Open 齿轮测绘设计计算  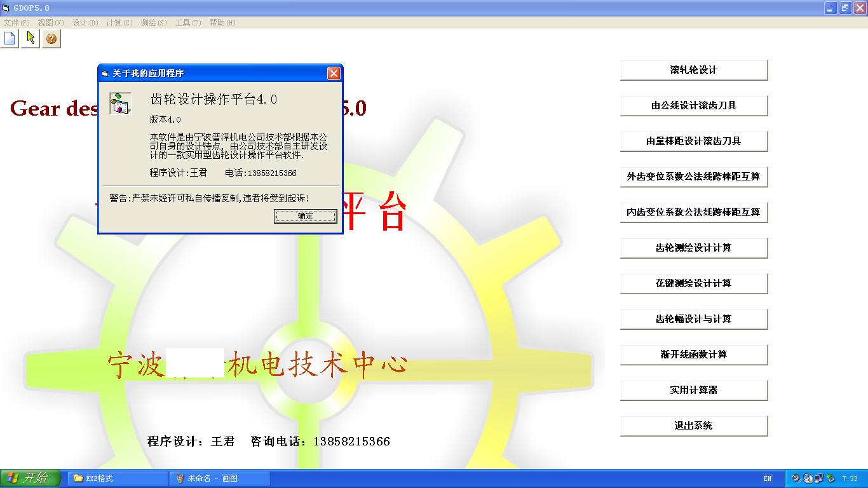(x=694, y=248)
